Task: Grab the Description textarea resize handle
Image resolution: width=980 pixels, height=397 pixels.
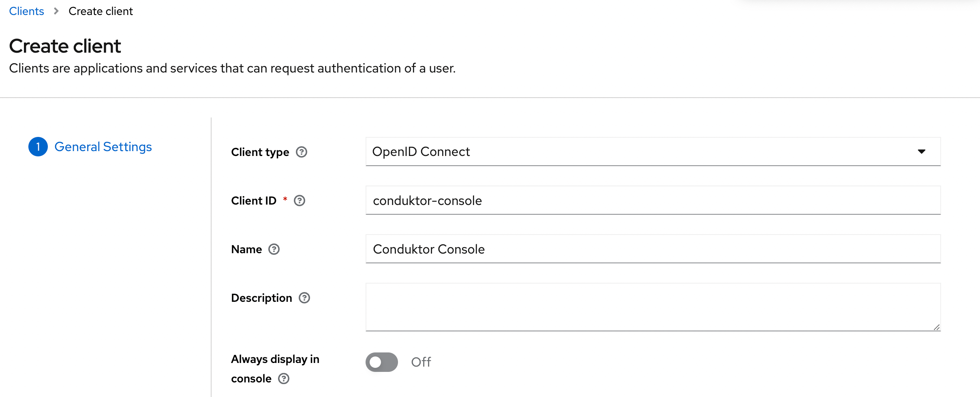Action: pyautogui.click(x=936, y=327)
